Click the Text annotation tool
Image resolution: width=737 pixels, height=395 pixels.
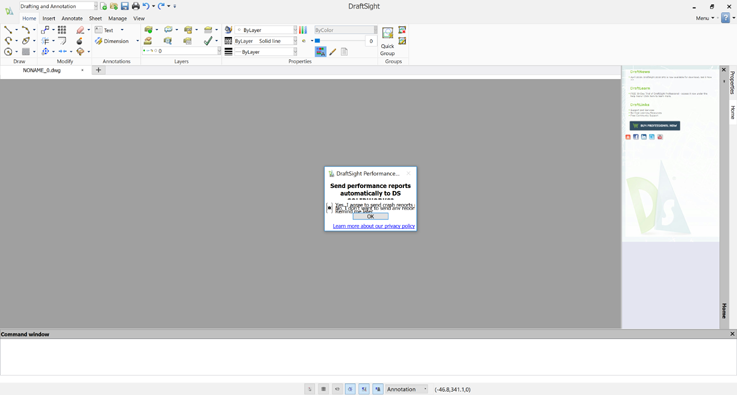104,30
